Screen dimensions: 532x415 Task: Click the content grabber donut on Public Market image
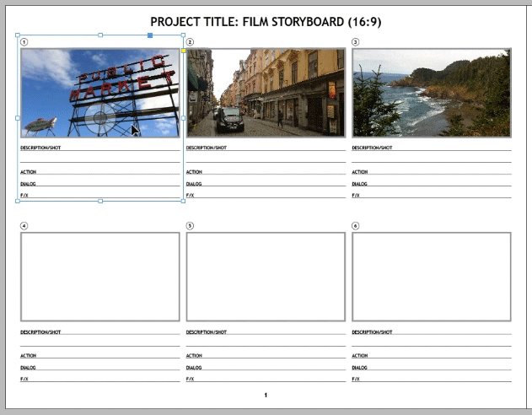(100, 118)
